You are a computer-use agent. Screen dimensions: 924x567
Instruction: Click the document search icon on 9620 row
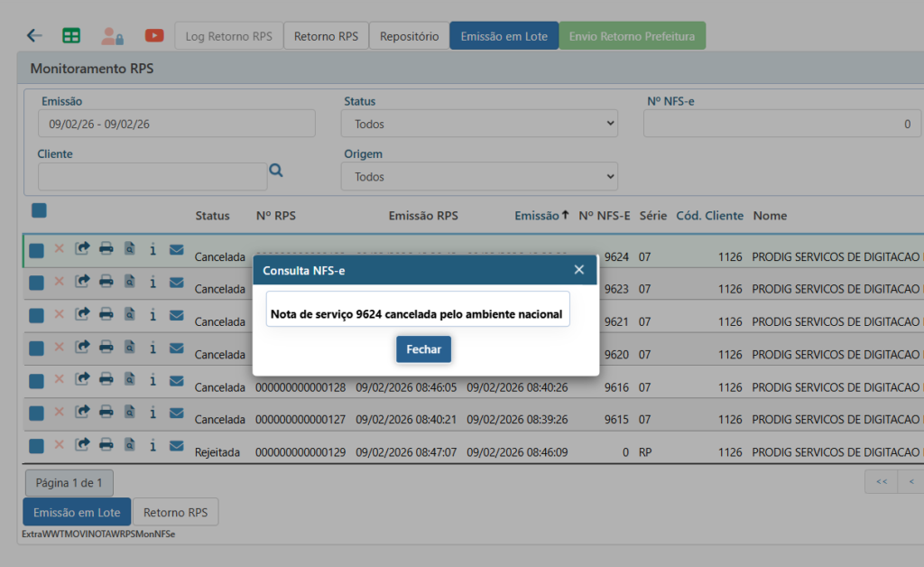point(129,347)
